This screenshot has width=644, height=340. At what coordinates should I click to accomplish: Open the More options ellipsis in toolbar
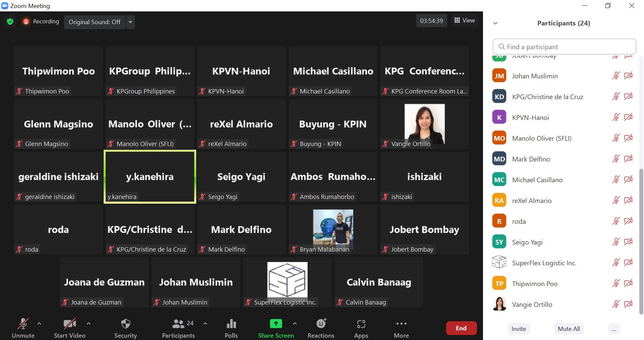point(401,324)
